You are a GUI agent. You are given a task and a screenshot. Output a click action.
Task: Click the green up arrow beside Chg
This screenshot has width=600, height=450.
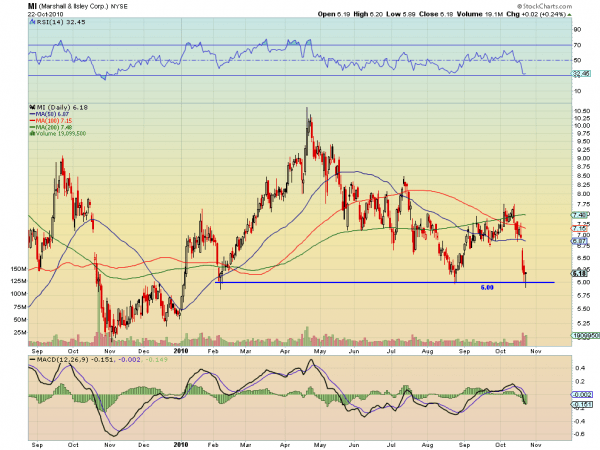(570, 15)
